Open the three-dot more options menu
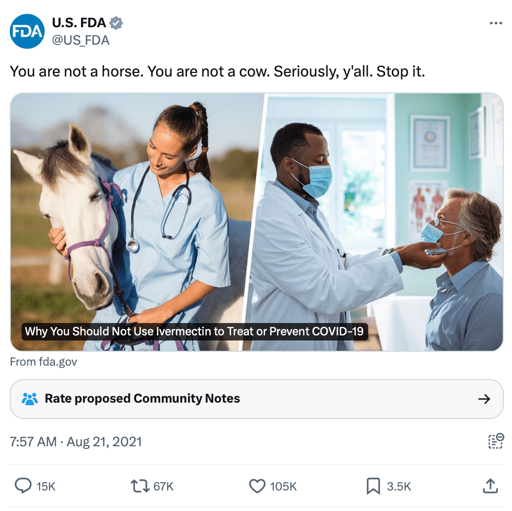This screenshot has height=511, width=512. [496, 23]
